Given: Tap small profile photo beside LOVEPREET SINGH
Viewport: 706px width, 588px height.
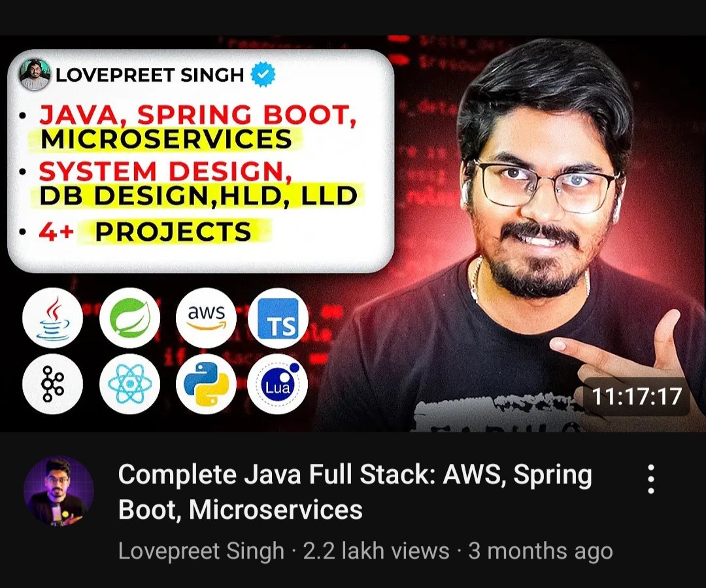Looking at the screenshot, I should point(35,74).
